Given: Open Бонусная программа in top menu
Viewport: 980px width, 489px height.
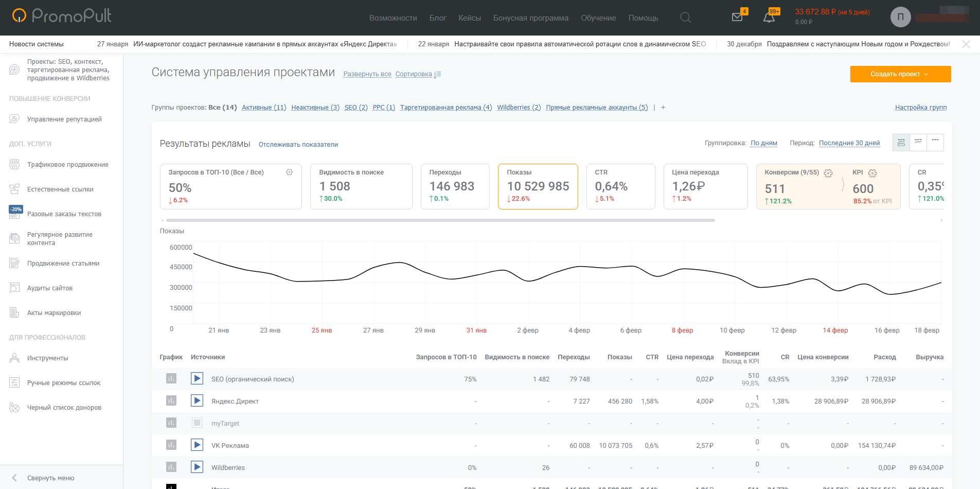Looking at the screenshot, I should (530, 18).
